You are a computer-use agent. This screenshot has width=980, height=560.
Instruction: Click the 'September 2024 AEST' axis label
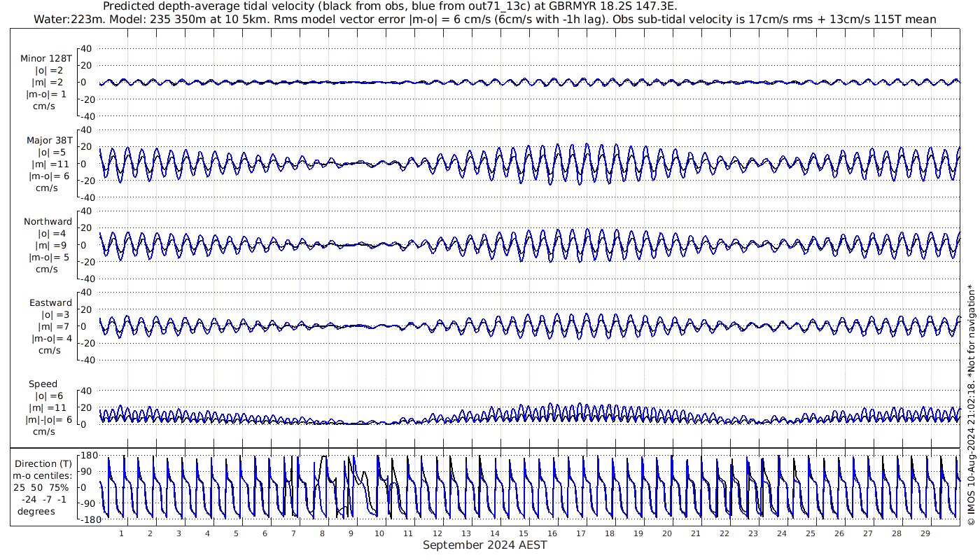pos(485,545)
